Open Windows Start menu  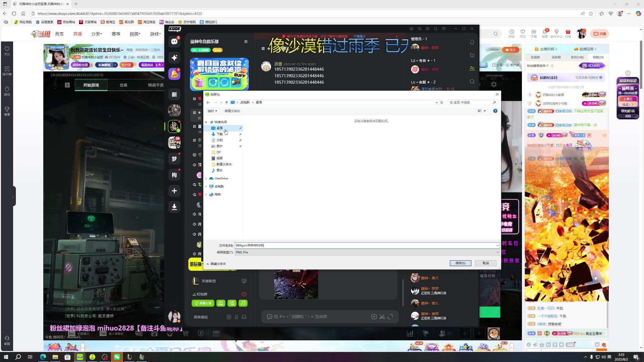(6, 357)
